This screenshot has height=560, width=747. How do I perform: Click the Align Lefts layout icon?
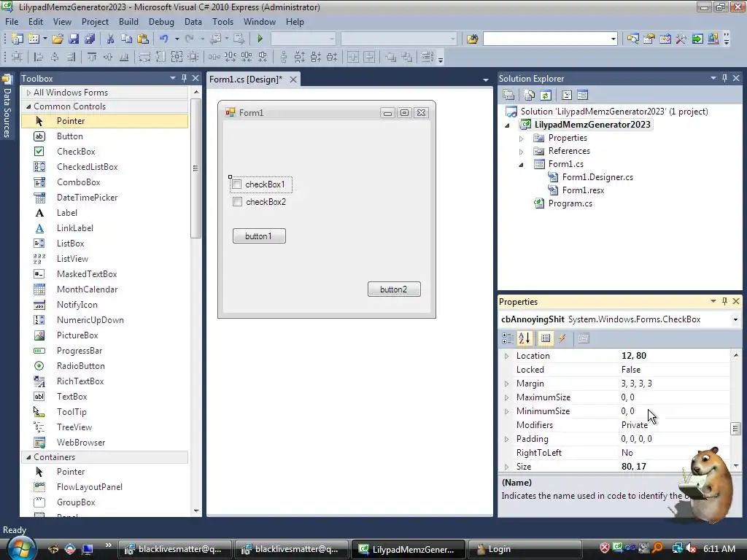[x=39, y=57]
